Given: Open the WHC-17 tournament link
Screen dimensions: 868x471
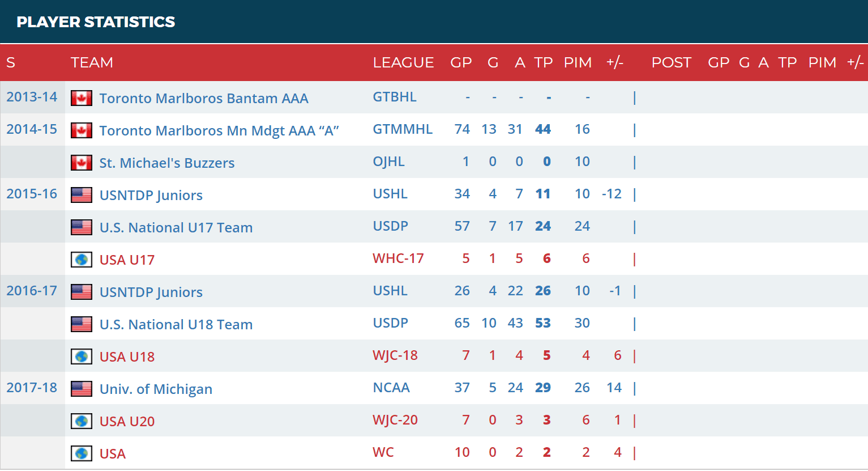Looking at the screenshot, I should click(x=398, y=258).
